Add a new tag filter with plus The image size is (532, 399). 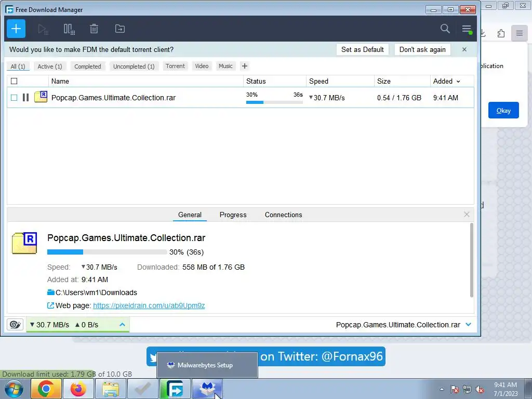[x=245, y=66]
